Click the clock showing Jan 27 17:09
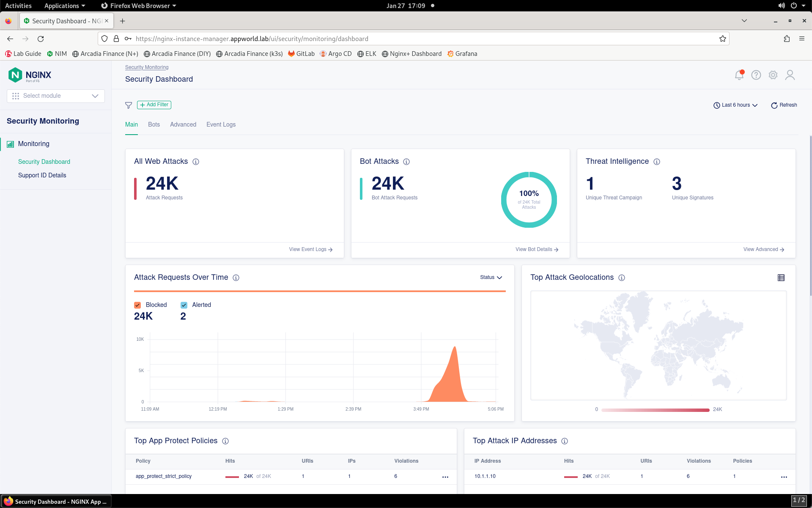 pos(406,6)
